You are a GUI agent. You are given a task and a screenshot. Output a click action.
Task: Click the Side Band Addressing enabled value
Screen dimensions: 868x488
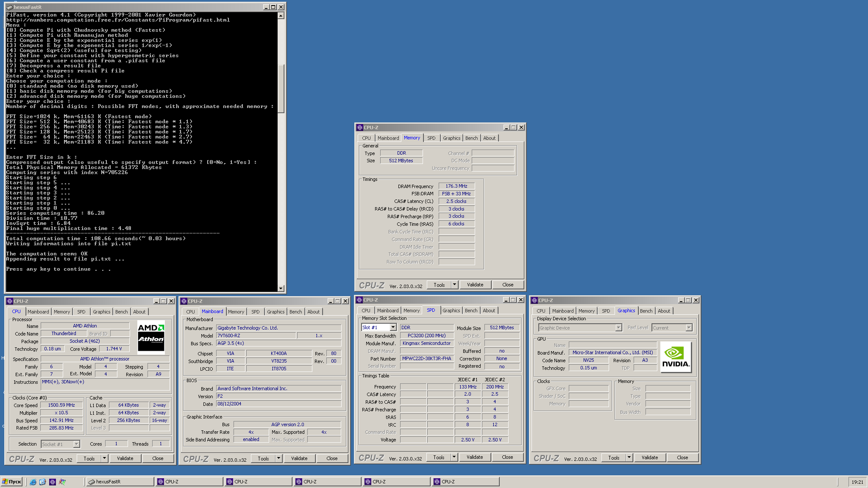coord(251,439)
